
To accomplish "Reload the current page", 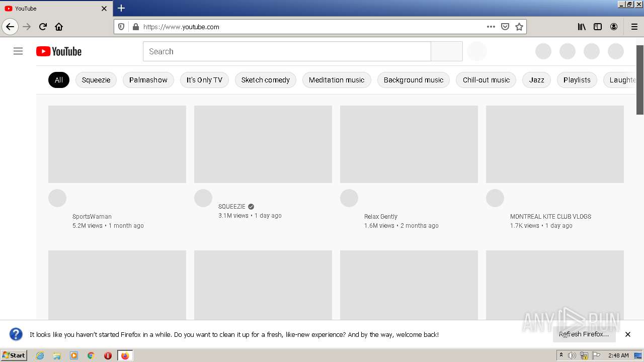I will click(x=43, y=27).
